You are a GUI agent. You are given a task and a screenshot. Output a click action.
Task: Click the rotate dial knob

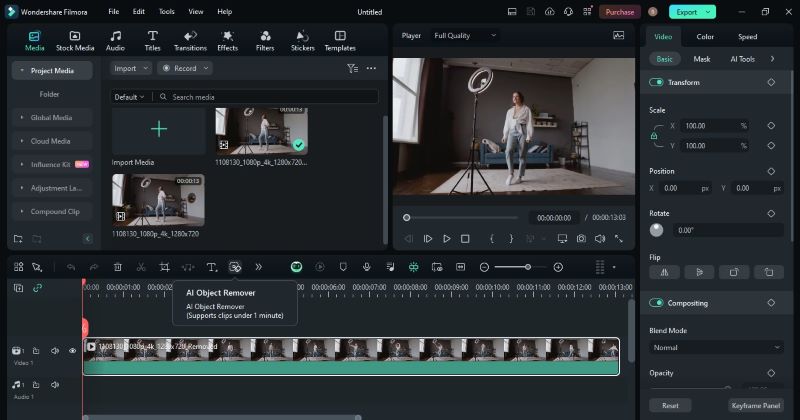[x=657, y=230]
